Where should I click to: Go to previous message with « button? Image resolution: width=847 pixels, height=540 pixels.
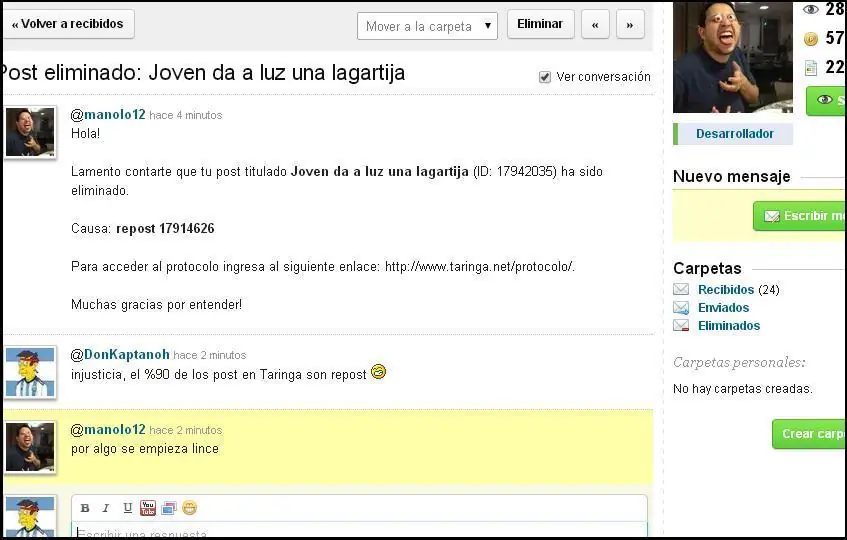(595, 25)
